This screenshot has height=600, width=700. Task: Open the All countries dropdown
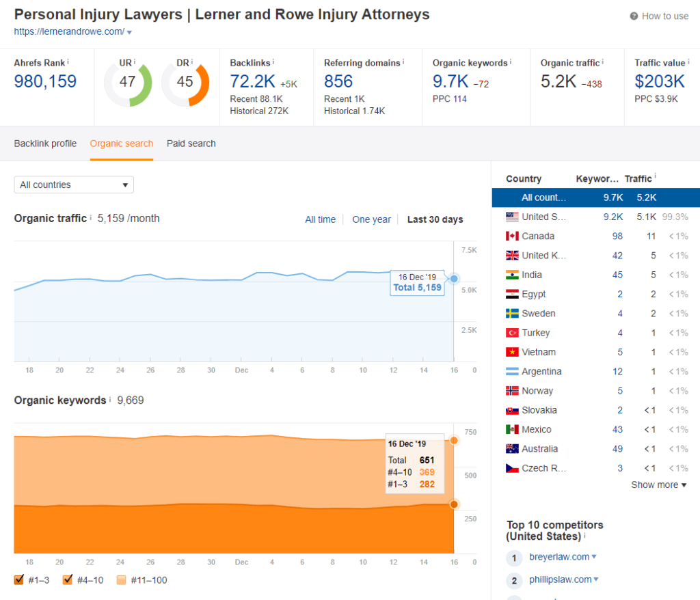tap(74, 185)
